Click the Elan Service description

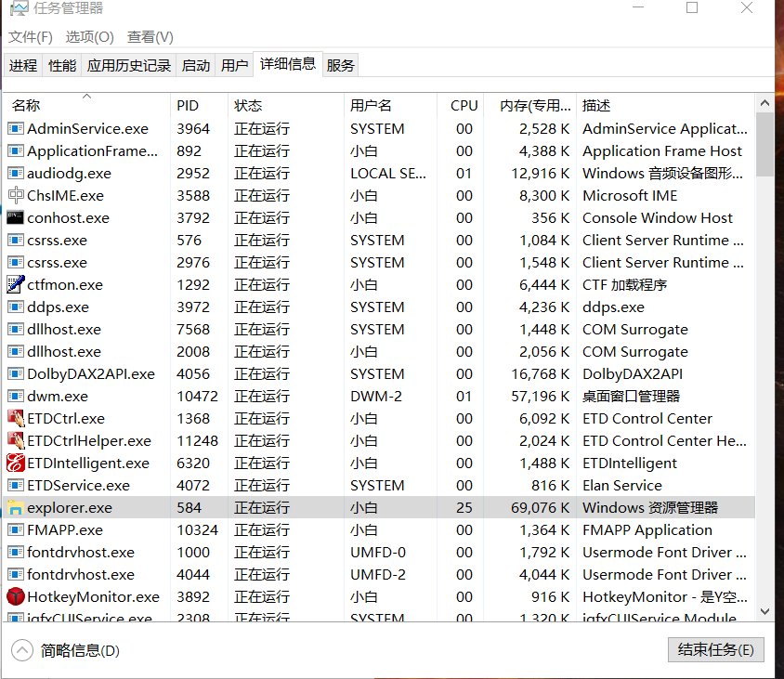click(x=622, y=486)
